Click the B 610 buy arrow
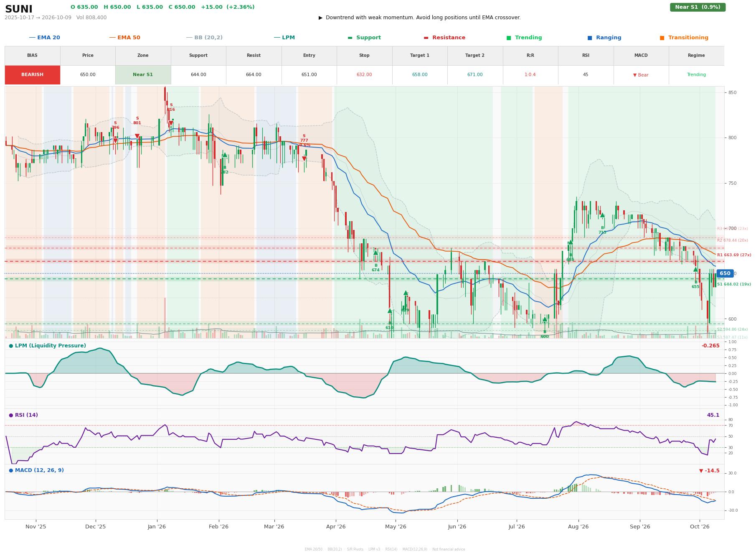The height and width of the screenshot is (556, 756). coord(390,311)
